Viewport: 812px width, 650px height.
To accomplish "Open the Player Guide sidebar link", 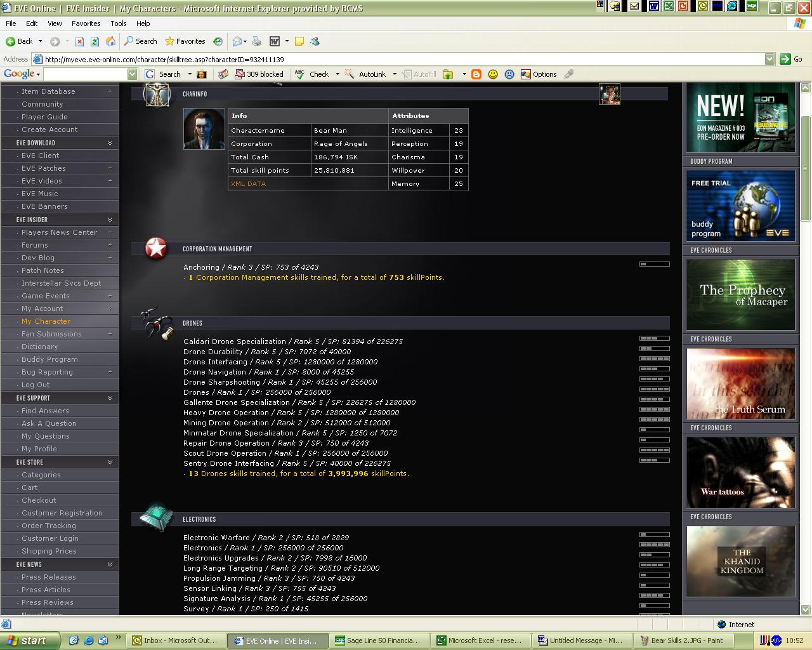I will pyautogui.click(x=44, y=117).
